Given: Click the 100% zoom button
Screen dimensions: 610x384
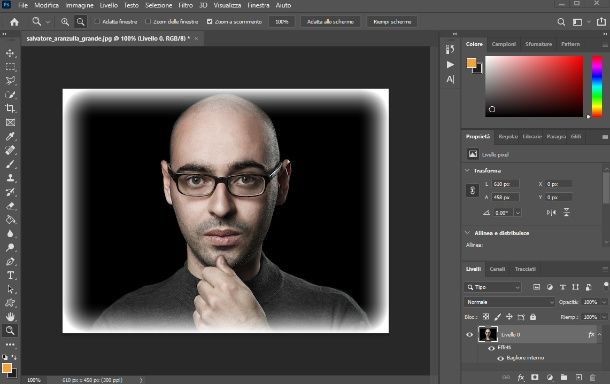Looking at the screenshot, I should pos(282,22).
